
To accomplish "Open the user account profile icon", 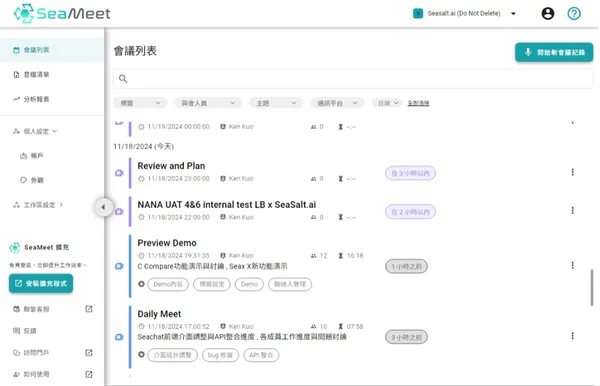I will coord(548,13).
